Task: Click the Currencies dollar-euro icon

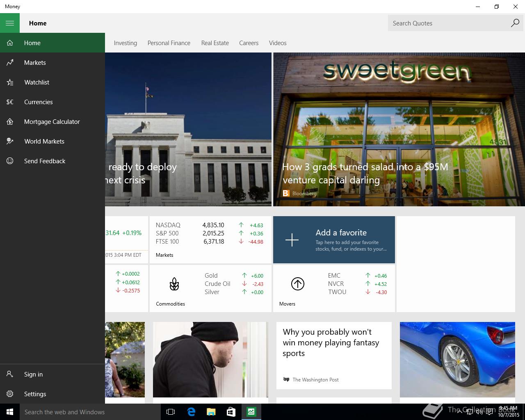Action: point(10,102)
